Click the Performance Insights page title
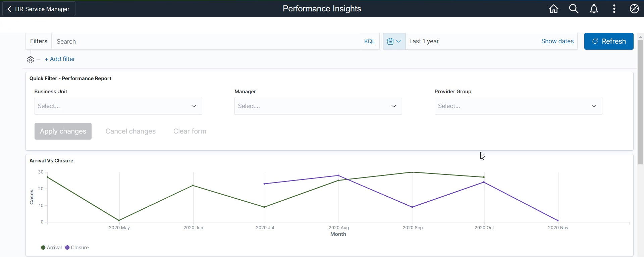Image resolution: width=644 pixels, height=257 pixels. [322, 9]
